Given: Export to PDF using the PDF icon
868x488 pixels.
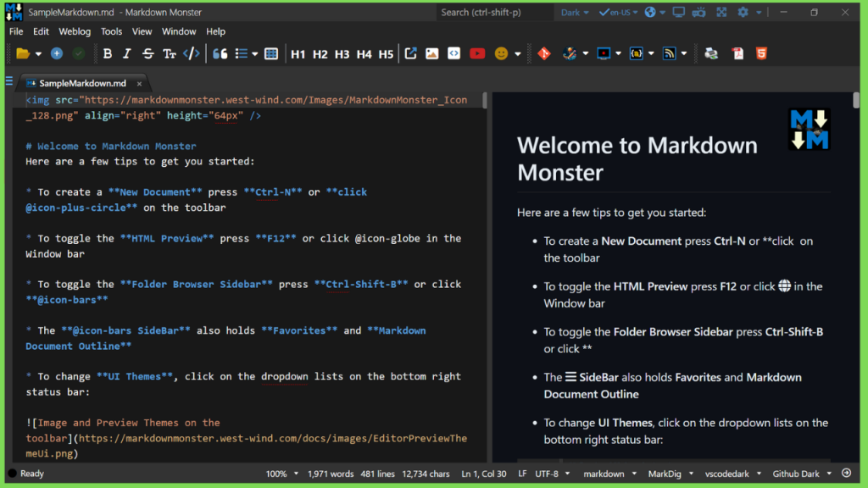Looking at the screenshot, I should coord(737,53).
